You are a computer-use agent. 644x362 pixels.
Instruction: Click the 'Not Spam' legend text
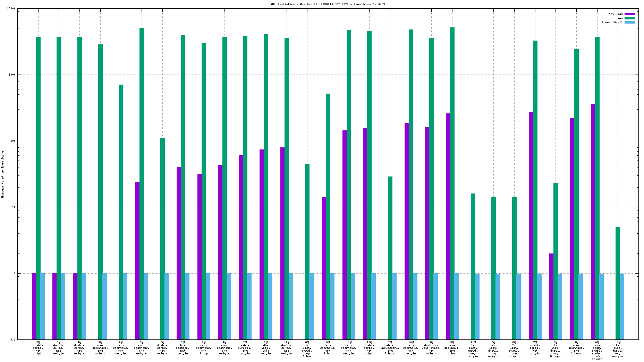tap(616, 14)
